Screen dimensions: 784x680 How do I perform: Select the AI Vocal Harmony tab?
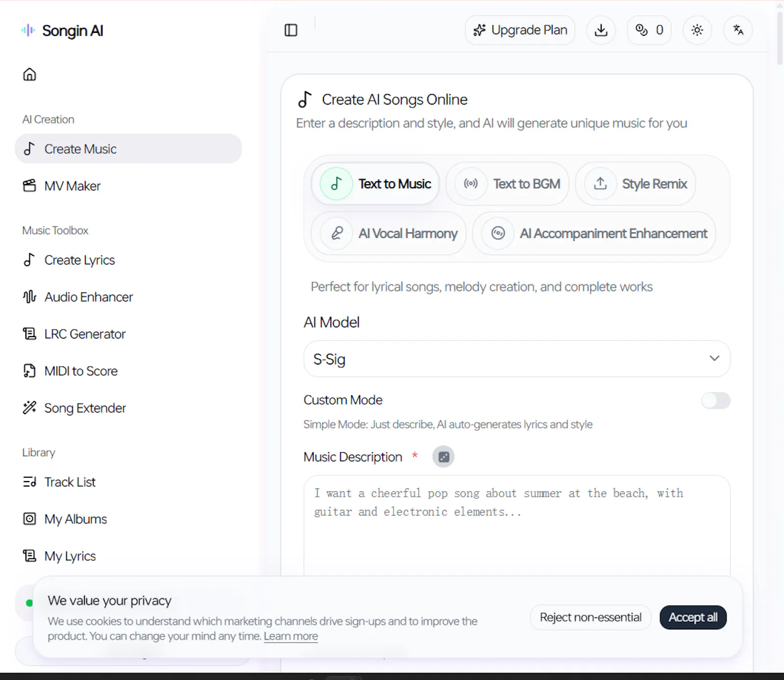click(x=389, y=233)
